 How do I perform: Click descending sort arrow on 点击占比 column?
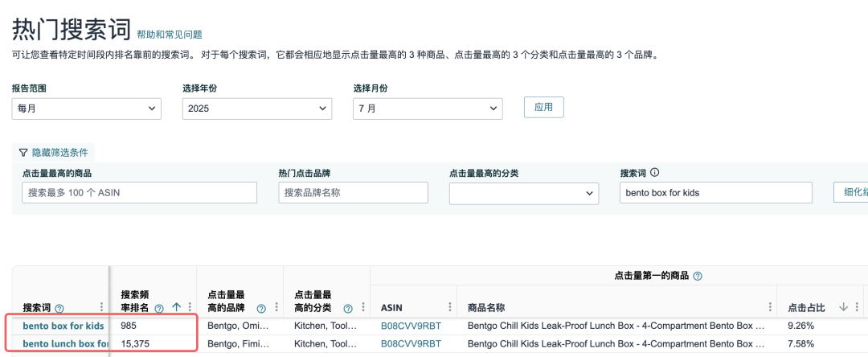(x=844, y=307)
